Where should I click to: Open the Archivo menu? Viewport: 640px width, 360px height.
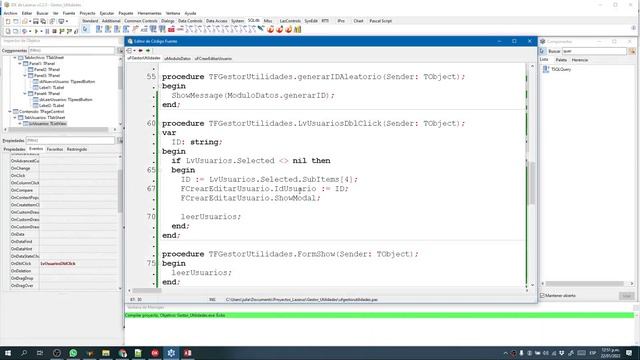point(11,13)
